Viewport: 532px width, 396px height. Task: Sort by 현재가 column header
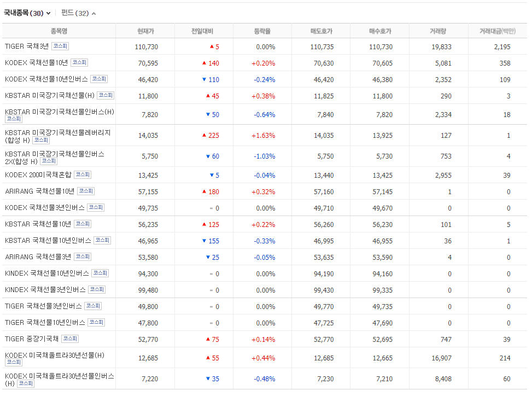point(145,31)
